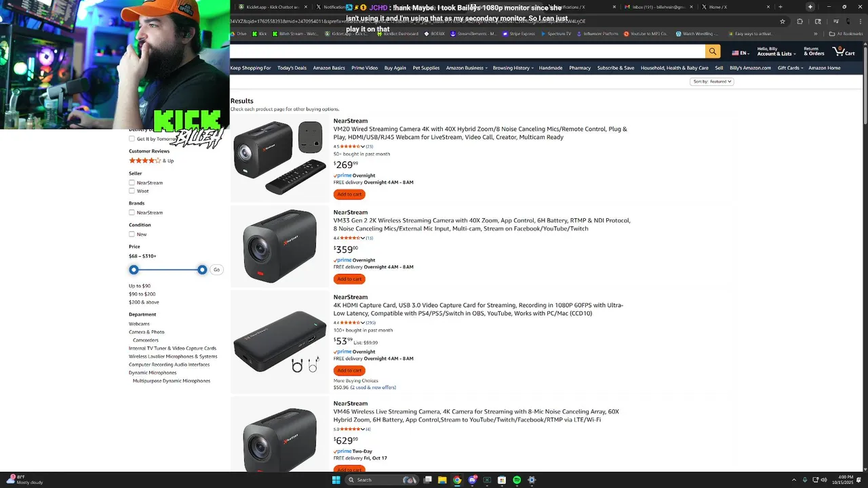Check the NearStream seller checkbox
The height and width of the screenshot is (488, 868).
coord(132,183)
